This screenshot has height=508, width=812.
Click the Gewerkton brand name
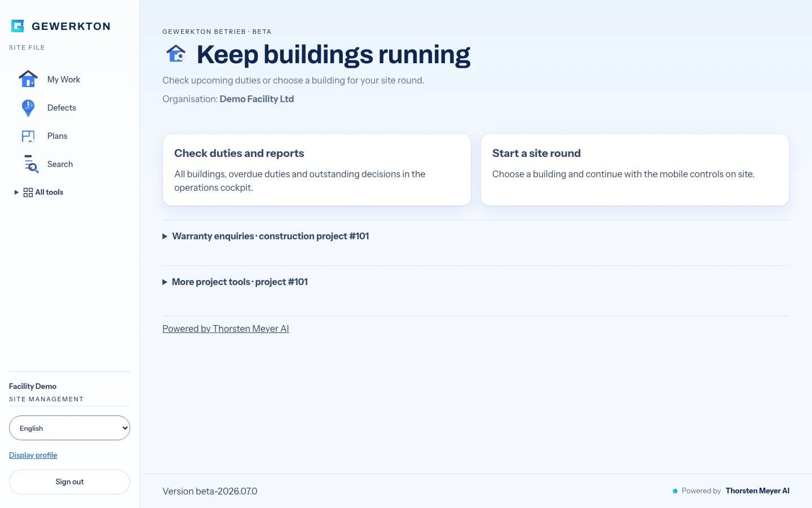click(71, 26)
